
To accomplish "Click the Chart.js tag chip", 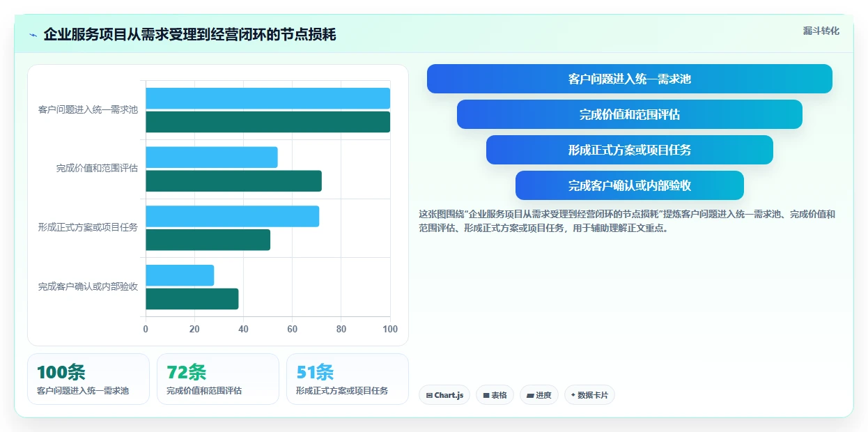I will tap(444, 395).
